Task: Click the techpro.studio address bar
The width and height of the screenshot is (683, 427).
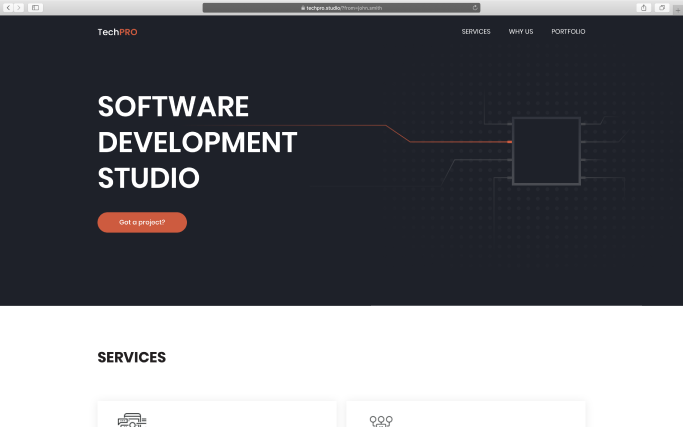Action: 341,8
